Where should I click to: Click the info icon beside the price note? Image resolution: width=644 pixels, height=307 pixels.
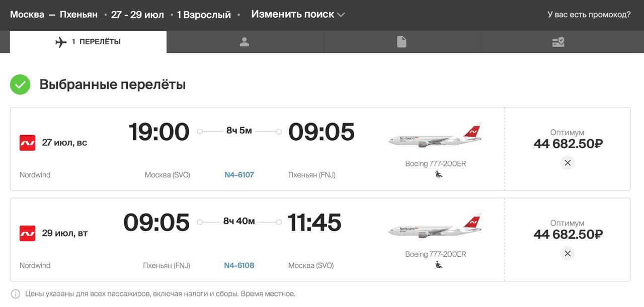coord(16,294)
